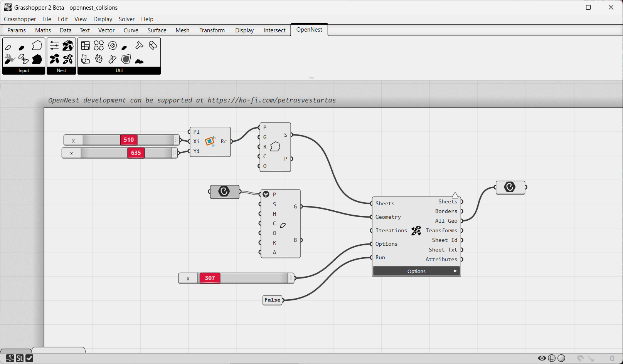Click the slider handle showing 635
The image size is (623, 364).
136,153
